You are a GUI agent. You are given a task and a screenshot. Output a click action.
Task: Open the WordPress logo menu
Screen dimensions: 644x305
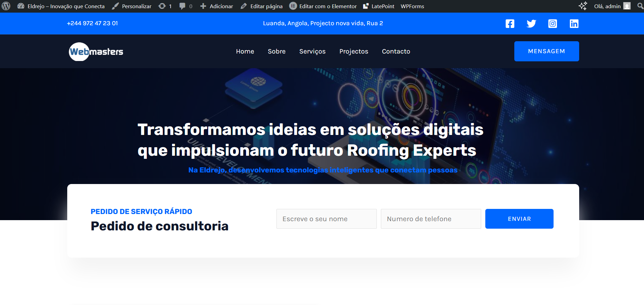[6, 6]
